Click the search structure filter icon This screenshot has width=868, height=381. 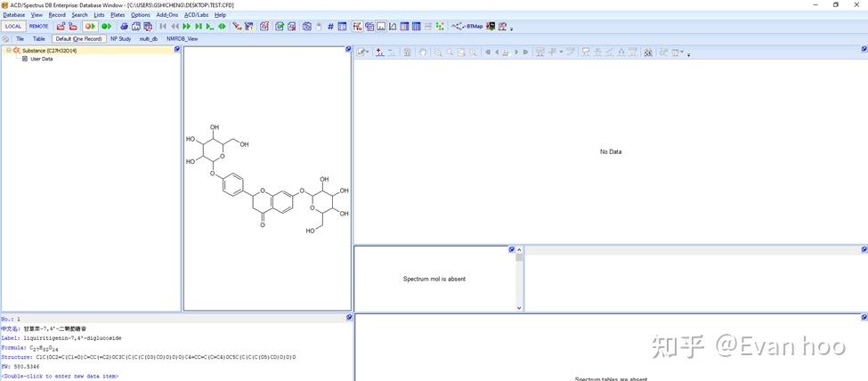[x=249, y=26]
